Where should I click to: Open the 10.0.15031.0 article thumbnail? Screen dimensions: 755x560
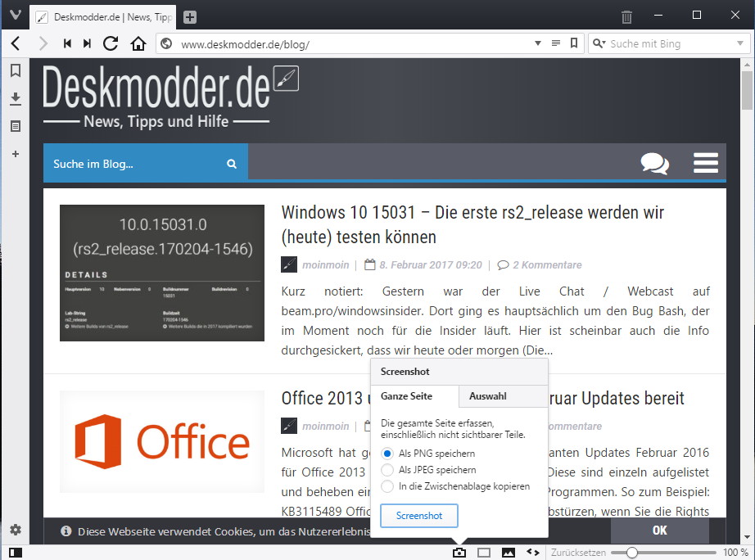[162, 273]
